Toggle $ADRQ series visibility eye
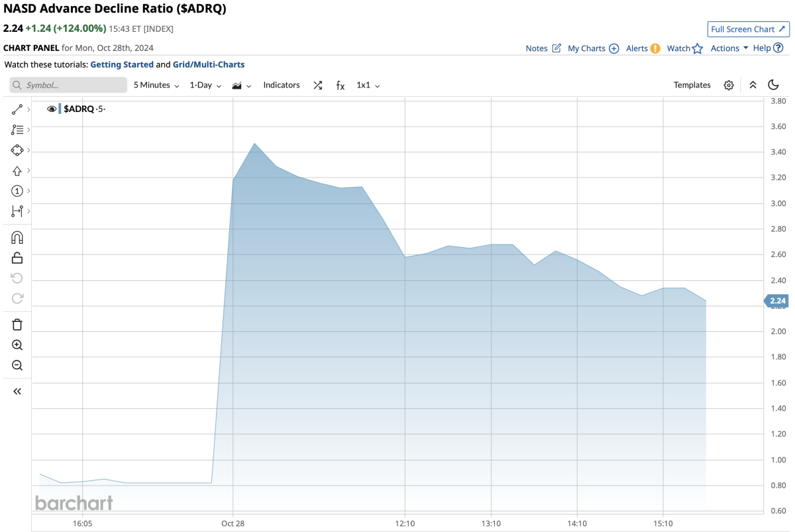The image size is (795, 532). [52, 109]
